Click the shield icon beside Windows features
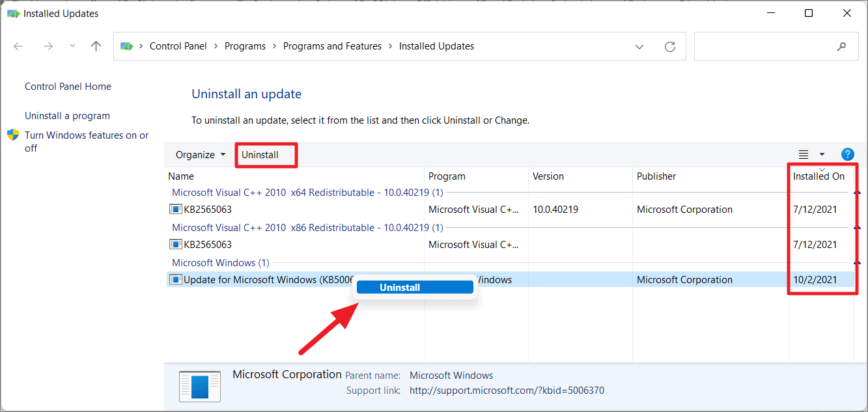 13,135
